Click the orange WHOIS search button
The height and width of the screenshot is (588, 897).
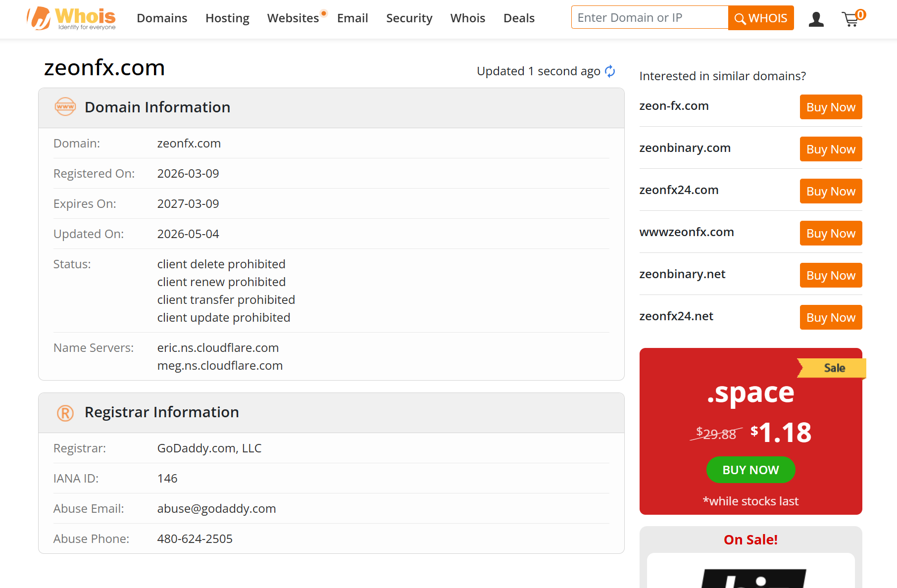point(761,18)
